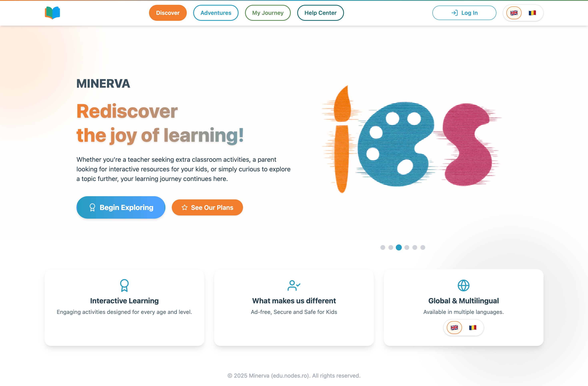Image resolution: width=588 pixels, height=386 pixels.
Task: Select the Romanian flag in the header
Action: pos(532,13)
